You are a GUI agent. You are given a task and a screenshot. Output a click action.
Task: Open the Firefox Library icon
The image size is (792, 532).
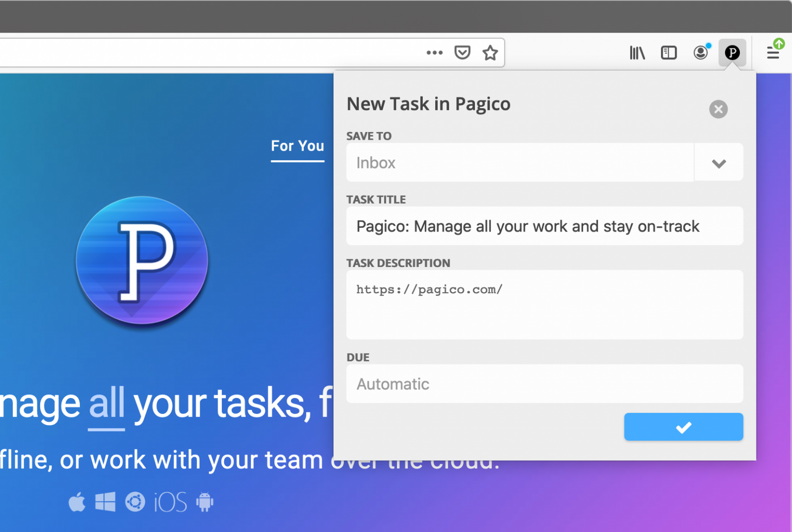pyautogui.click(x=637, y=53)
